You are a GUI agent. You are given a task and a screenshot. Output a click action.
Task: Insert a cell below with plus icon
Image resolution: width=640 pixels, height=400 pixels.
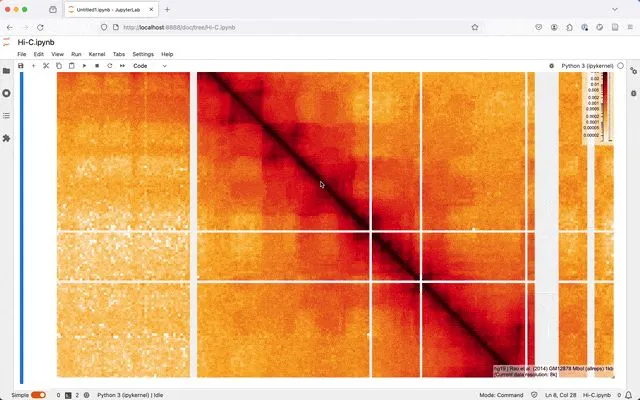click(33, 66)
